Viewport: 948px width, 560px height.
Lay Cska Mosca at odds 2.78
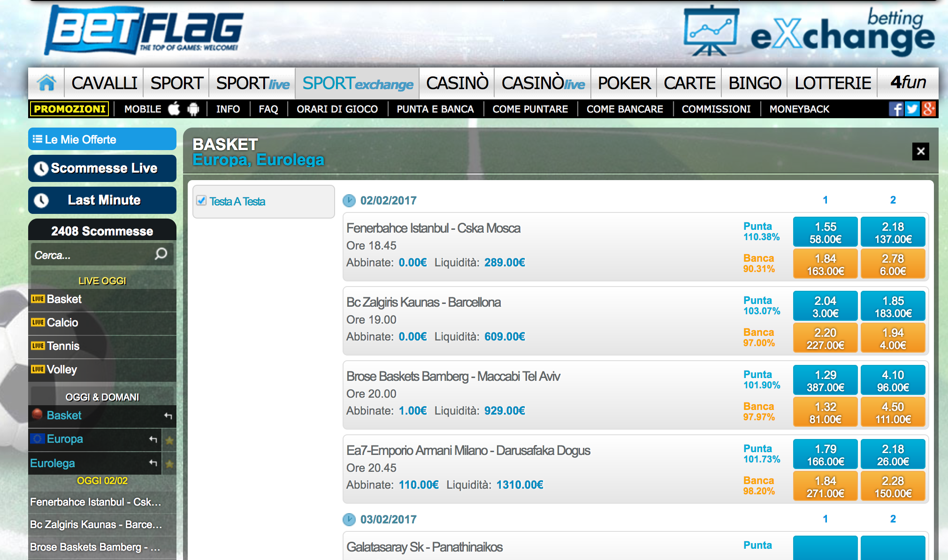893,264
